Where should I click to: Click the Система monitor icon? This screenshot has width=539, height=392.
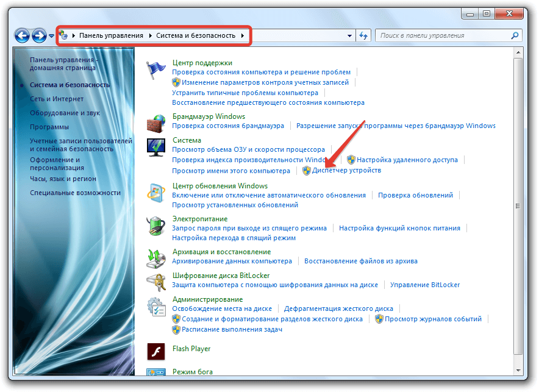click(x=156, y=148)
